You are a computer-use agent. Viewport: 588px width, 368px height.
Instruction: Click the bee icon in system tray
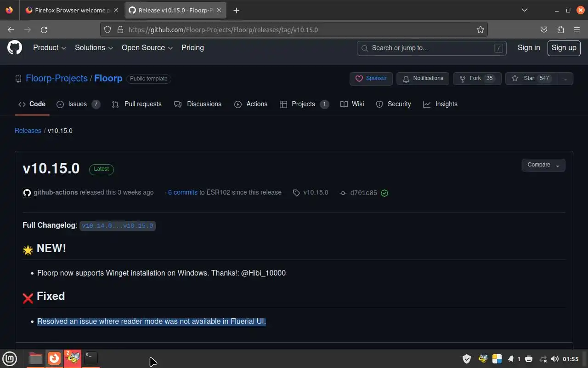[483, 359]
